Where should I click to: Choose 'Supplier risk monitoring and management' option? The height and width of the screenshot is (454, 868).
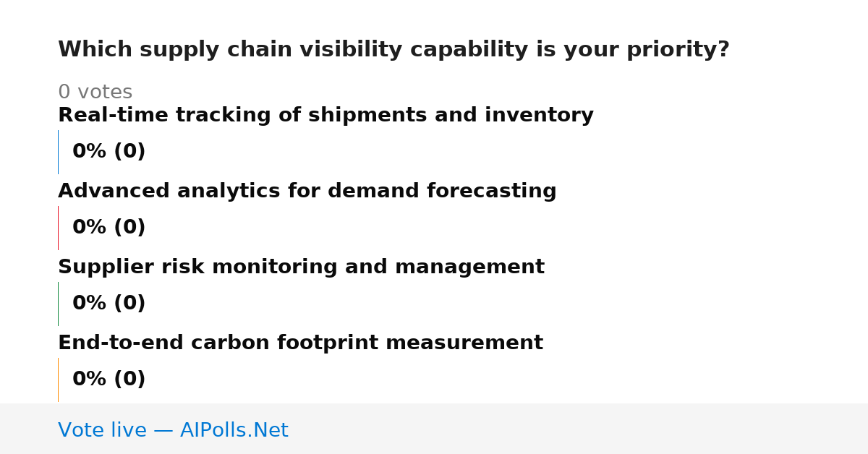(301, 267)
